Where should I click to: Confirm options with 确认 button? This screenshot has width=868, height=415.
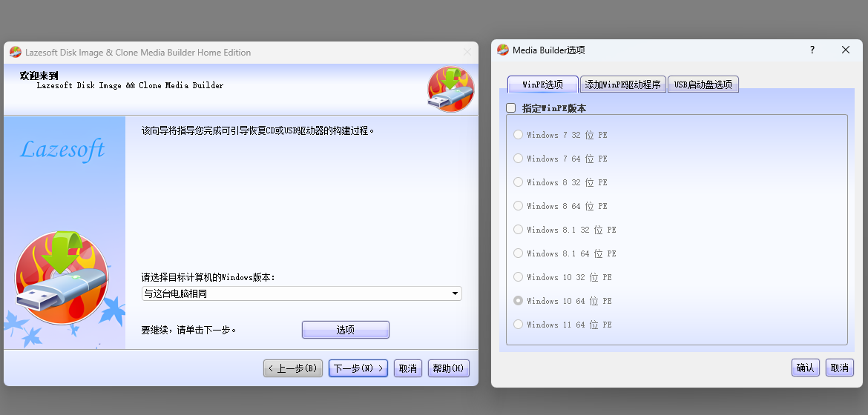805,368
